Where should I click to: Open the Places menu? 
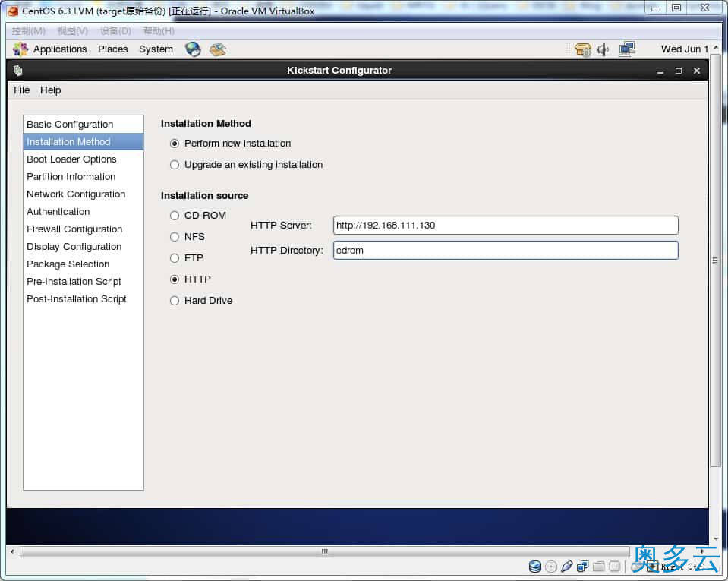click(x=112, y=49)
